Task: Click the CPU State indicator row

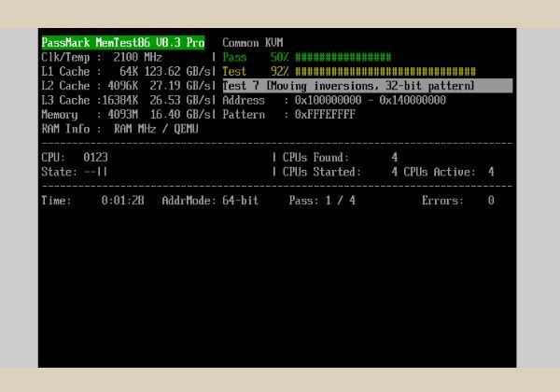Action: click(75, 172)
